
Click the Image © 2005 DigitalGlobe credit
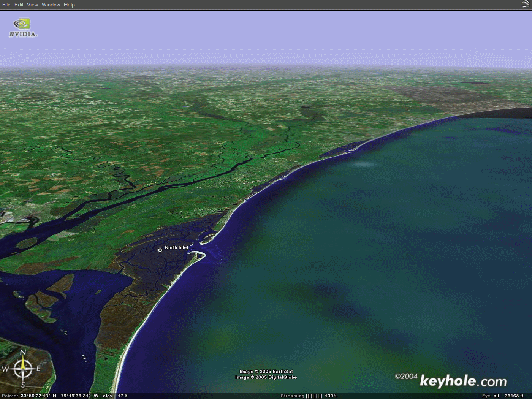tap(266, 377)
